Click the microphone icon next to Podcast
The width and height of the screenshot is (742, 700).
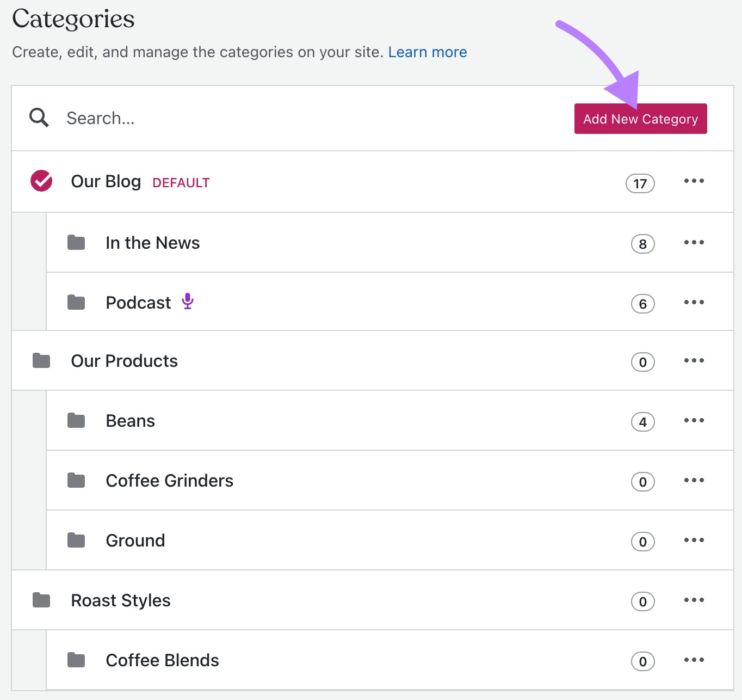click(189, 302)
